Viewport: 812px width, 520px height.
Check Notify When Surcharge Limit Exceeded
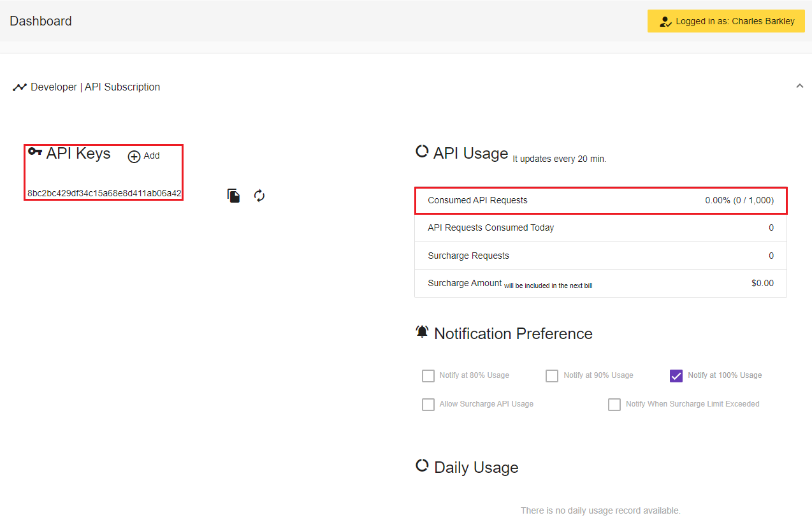pyautogui.click(x=614, y=404)
